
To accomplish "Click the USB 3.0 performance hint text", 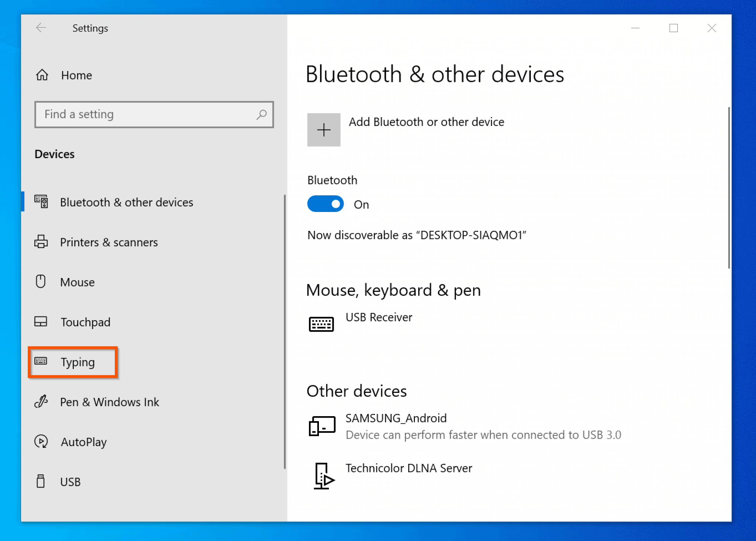I will [483, 435].
